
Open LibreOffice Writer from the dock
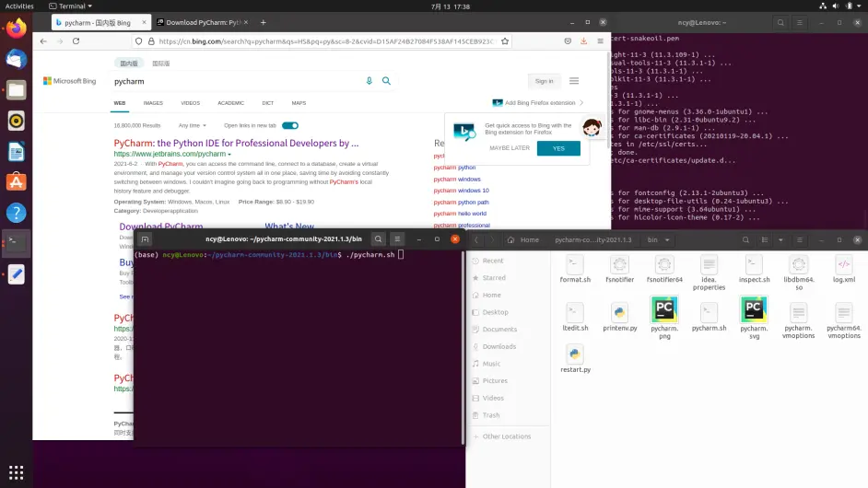[16, 152]
